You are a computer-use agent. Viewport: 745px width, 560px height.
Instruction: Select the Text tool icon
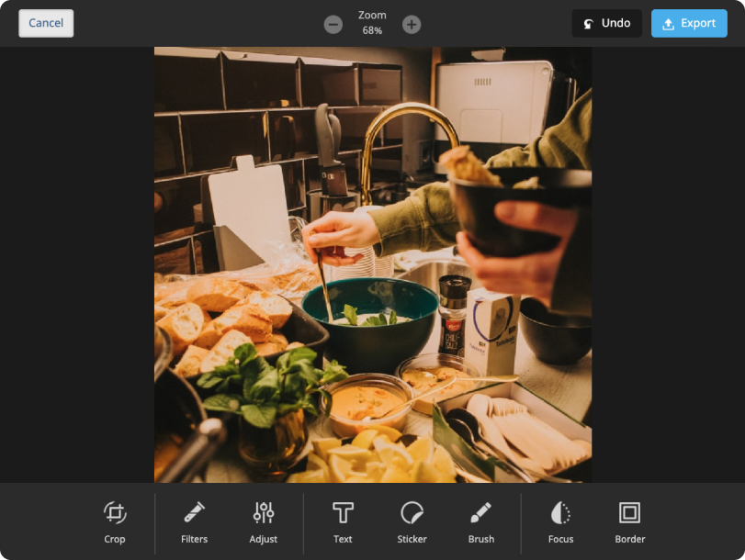(343, 512)
